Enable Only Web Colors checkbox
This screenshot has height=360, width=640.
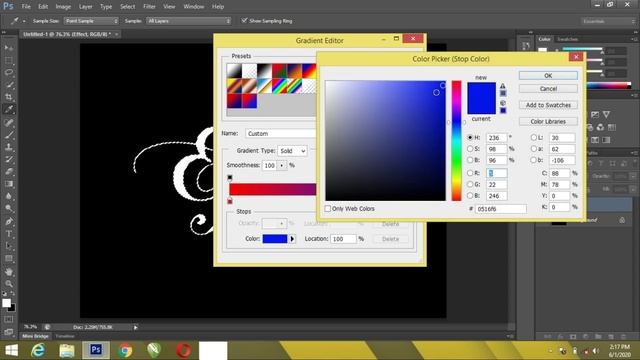pyautogui.click(x=327, y=209)
